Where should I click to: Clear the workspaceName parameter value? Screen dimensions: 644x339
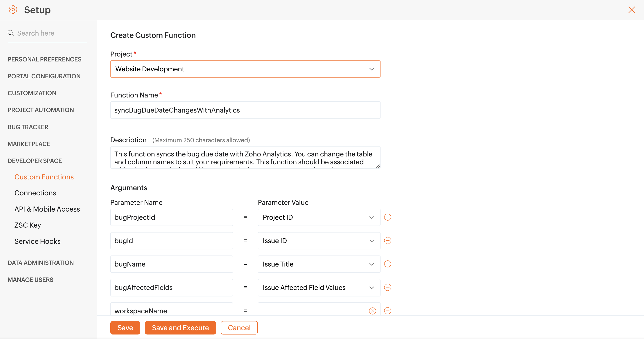click(372, 311)
